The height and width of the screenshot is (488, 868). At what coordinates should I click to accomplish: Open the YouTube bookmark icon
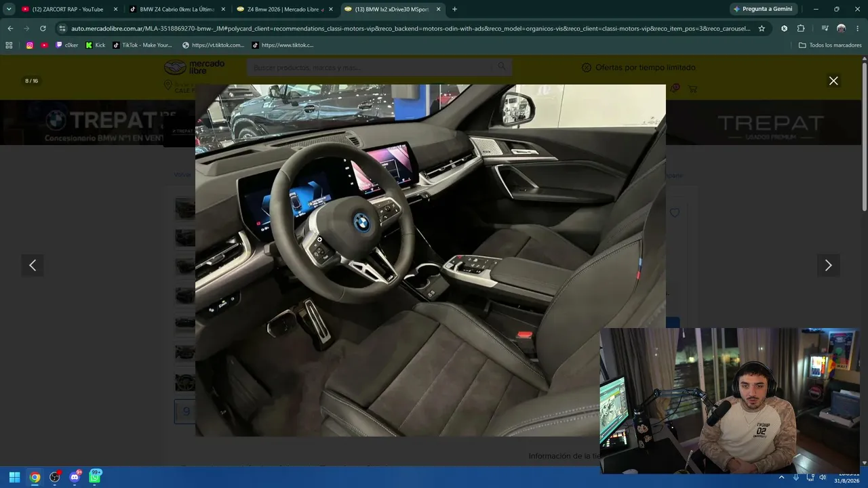click(x=45, y=45)
